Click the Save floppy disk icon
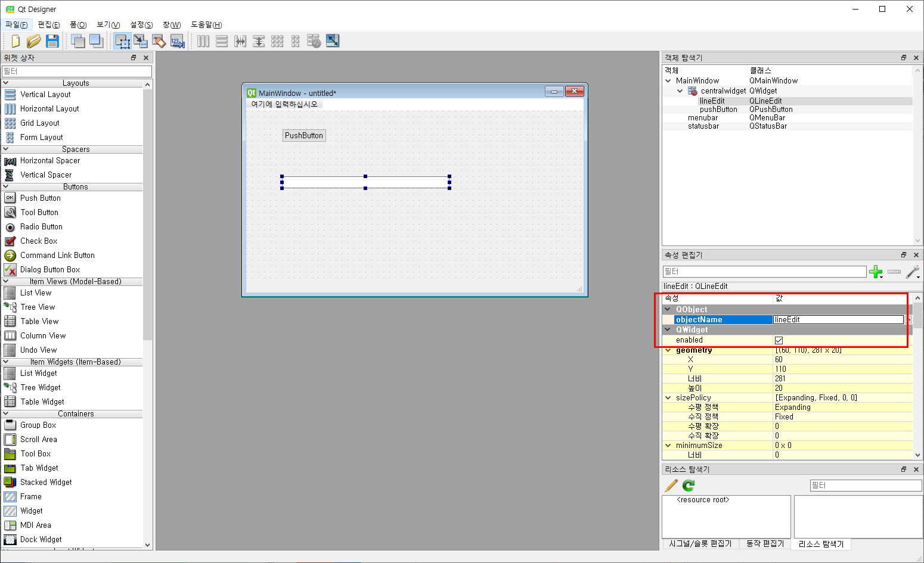This screenshot has height=563, width=924. pos(52,41)
